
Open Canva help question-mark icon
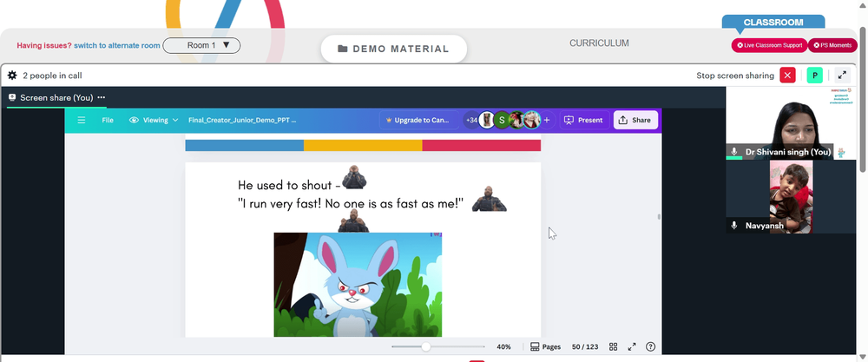(x=650, y=346)
